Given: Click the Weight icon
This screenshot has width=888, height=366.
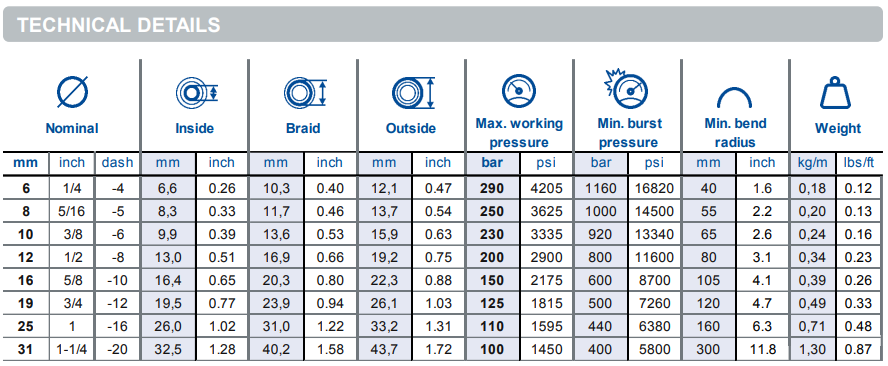Looking at the screenshot, I should tap(836, 93).
